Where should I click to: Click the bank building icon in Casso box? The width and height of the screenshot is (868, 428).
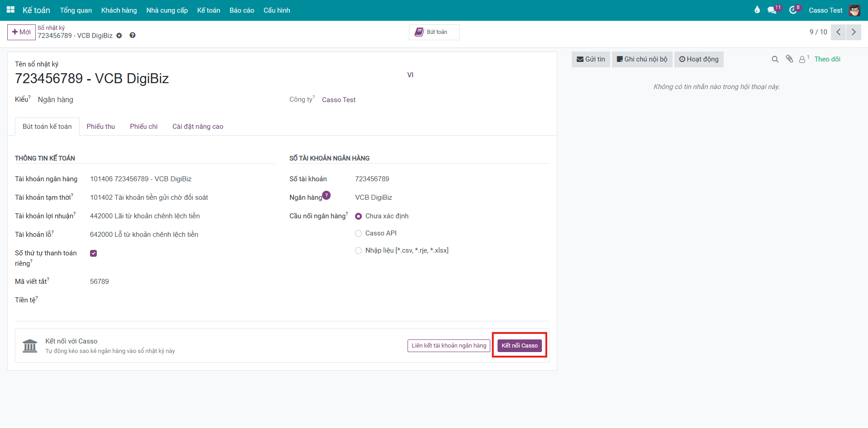pos(30,346)
